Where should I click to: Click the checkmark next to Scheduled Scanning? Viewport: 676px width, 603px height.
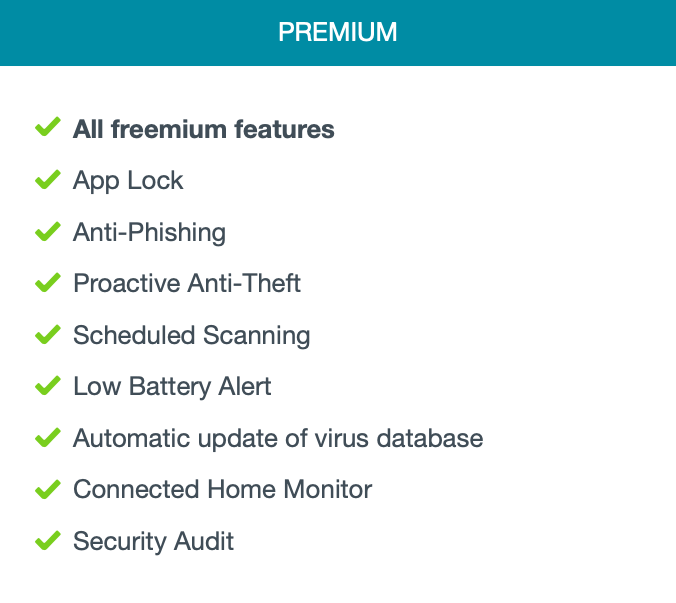(48, 335)
